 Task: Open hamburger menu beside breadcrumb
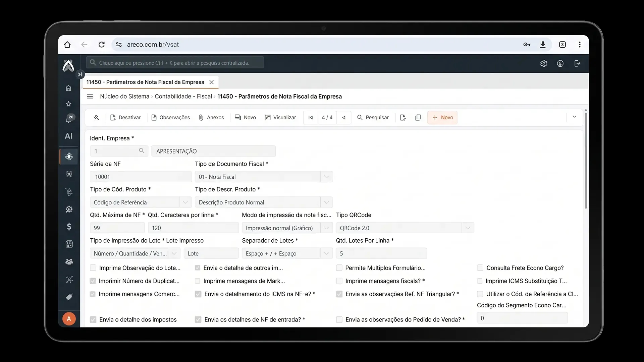point(90,97)
